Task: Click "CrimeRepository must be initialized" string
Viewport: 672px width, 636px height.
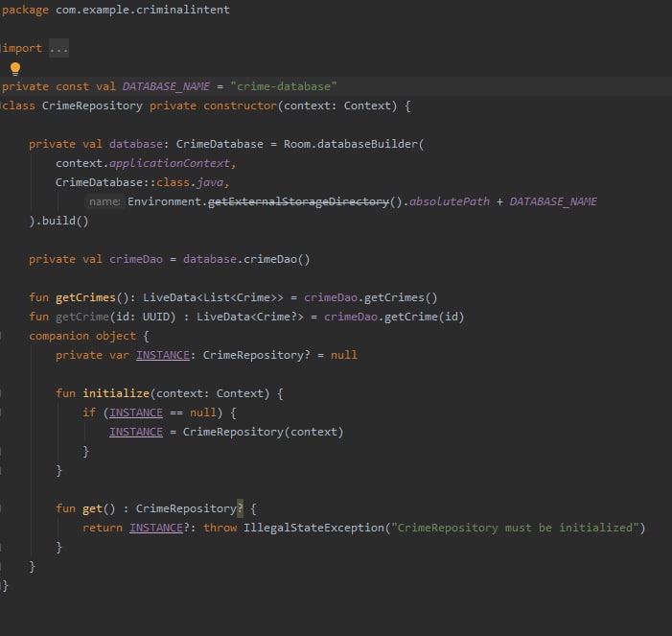Action: (x=515, y=528)
